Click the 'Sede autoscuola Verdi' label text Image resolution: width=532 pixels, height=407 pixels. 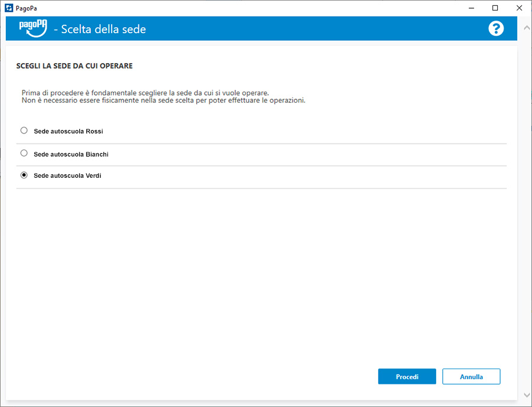coord(67,176)
